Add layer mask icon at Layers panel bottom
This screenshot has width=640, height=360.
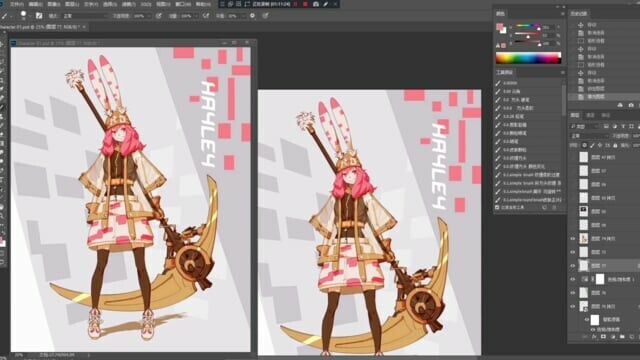click(x=603, y=337)
